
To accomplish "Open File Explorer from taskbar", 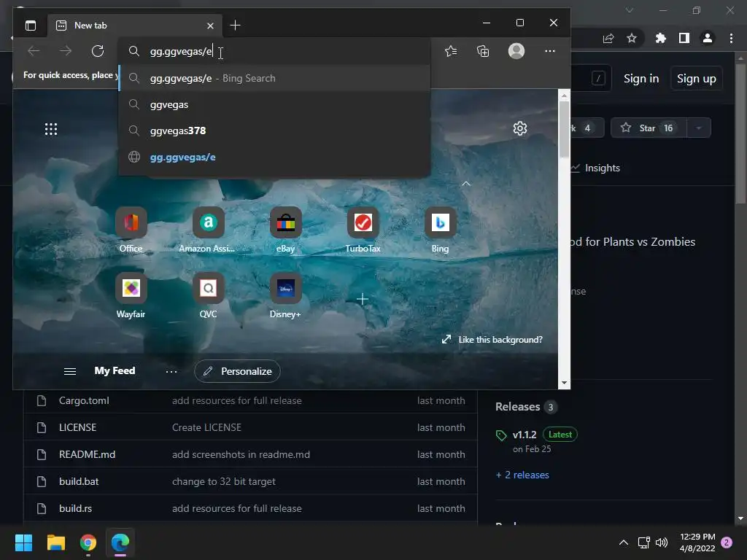I will pos(55,542).
